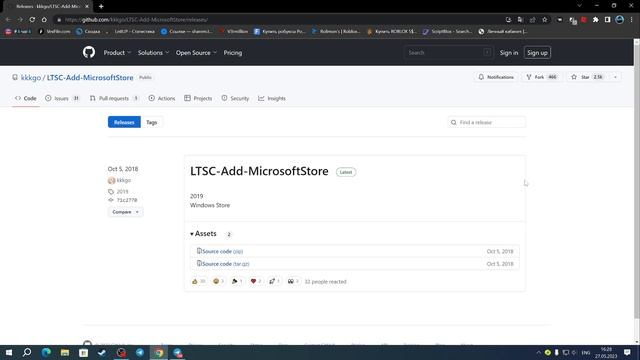
Task: Switch to the Security tab
Action: click(x=235, y=98)
